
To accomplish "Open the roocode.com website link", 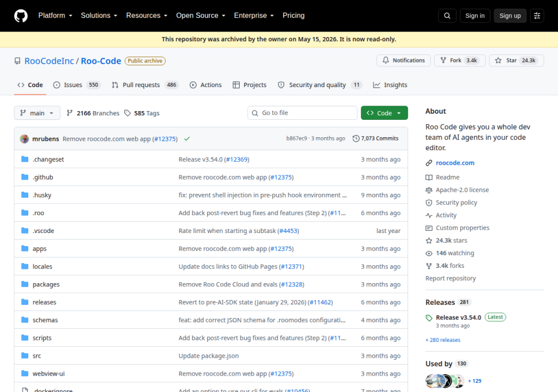I will click(455, 163).
